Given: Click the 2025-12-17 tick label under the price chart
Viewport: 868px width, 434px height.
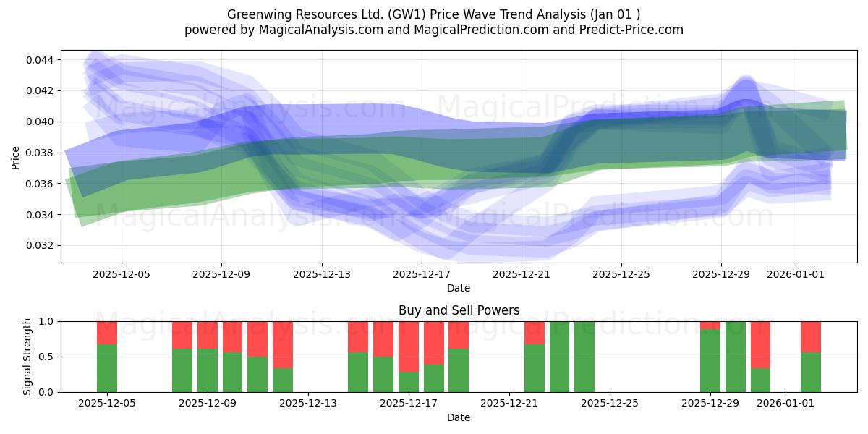Looking at the screenshot, I should point(422,274).
